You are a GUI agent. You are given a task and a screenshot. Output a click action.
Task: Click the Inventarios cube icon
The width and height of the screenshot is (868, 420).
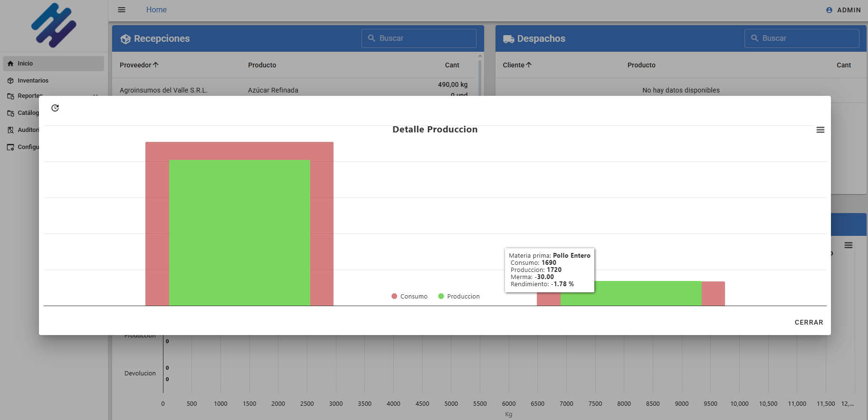pyautogui.click(x=10, y=81)
